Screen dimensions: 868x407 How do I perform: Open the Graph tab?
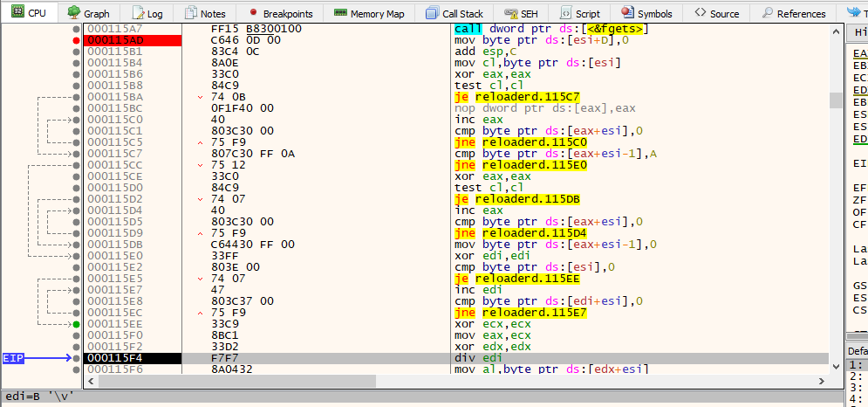coord(89,13)
